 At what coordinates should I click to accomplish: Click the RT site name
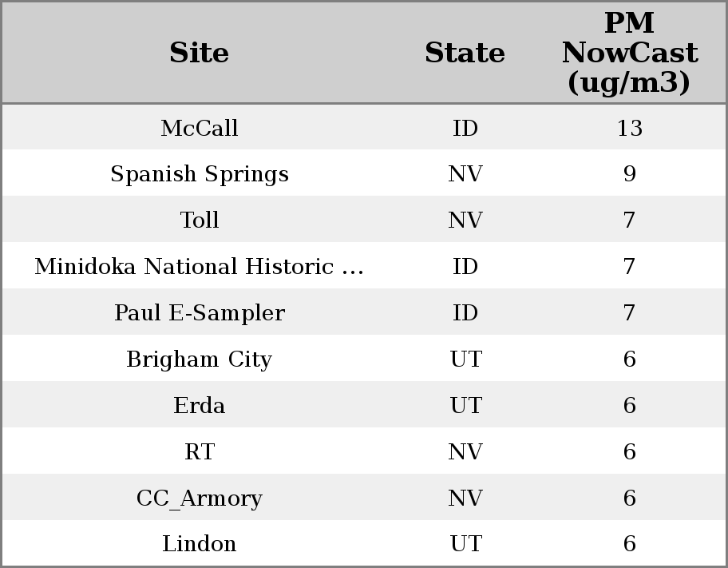click(200, 452)
